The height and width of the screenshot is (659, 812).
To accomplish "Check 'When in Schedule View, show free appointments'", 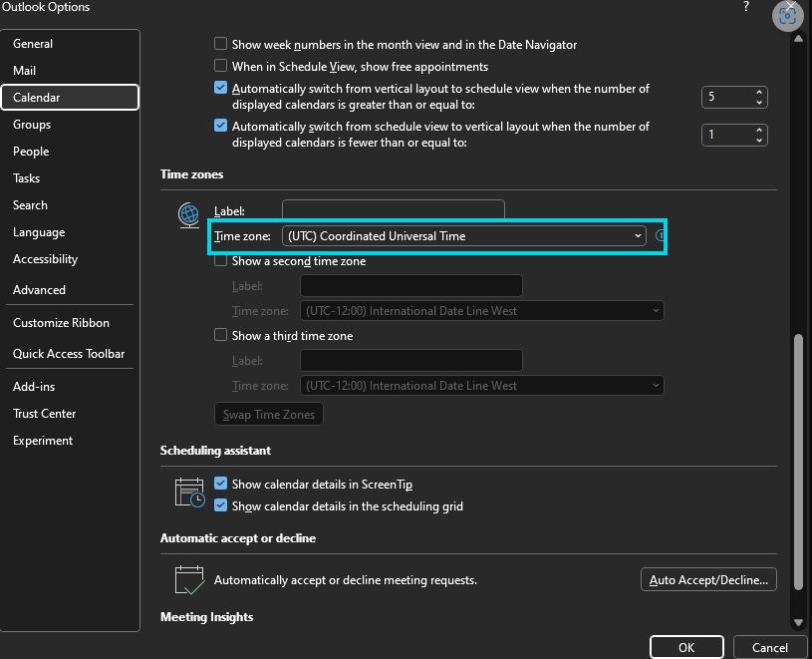I will coord(220,65).
